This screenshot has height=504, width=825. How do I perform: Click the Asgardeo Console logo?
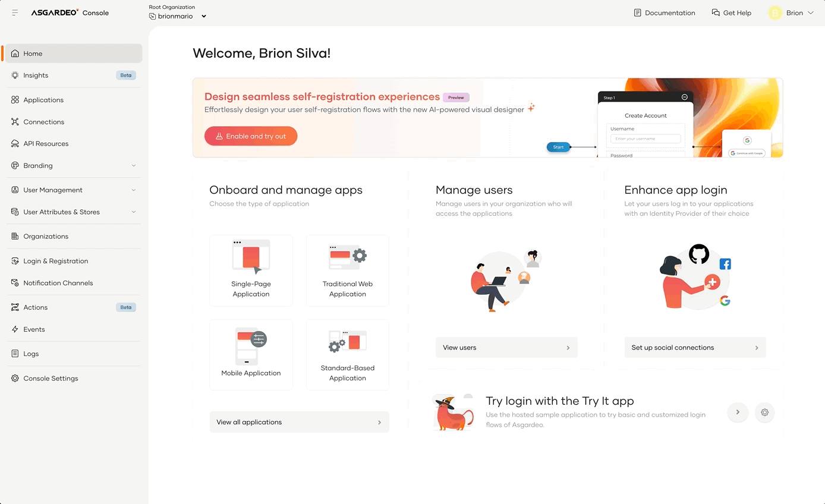pos(70,12)
